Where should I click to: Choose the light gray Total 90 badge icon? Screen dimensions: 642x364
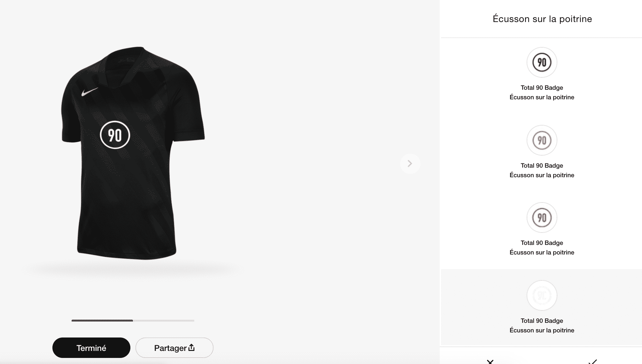(x=542, y=140)
